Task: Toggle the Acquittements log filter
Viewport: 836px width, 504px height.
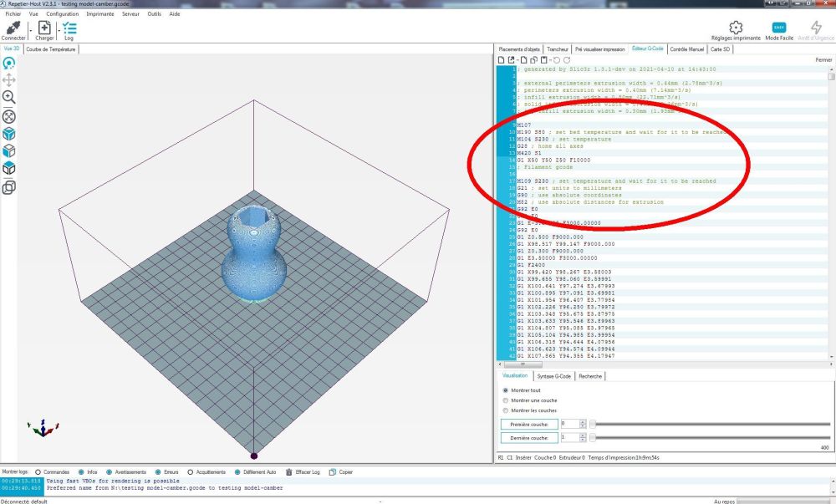Action: (191, 472)
